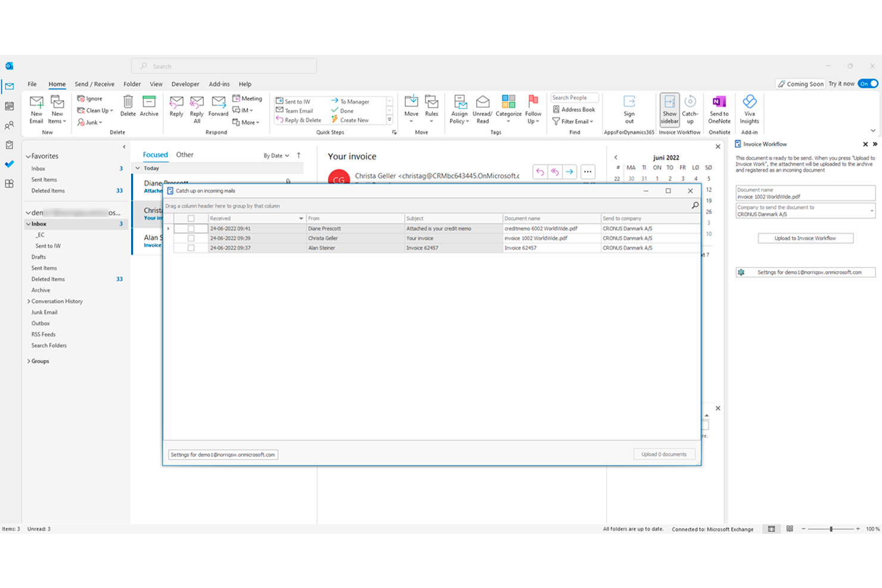
Task: Click Upload 0 documents in the dialog
Action: [664, 454]
